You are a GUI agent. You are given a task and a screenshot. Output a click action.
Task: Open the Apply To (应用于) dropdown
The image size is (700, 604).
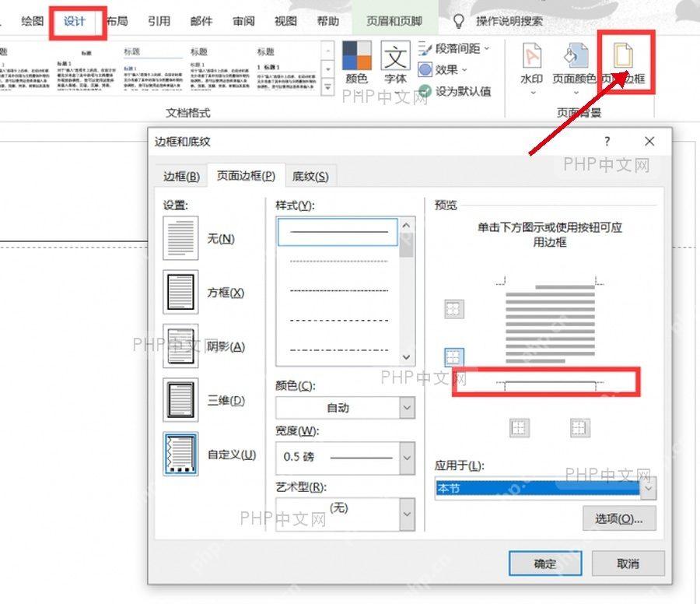(x=545, y=488)
